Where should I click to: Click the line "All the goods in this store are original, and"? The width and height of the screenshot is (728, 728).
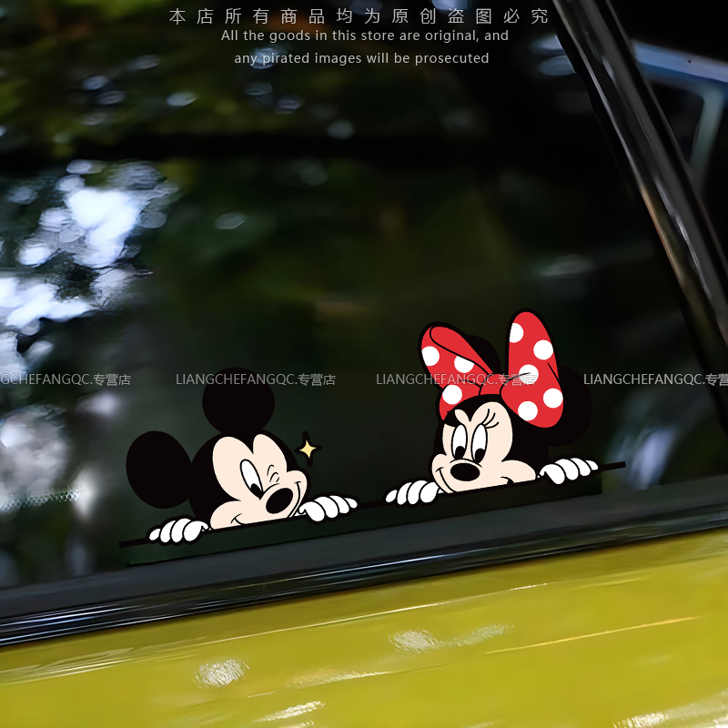click(x=365, y=35)
